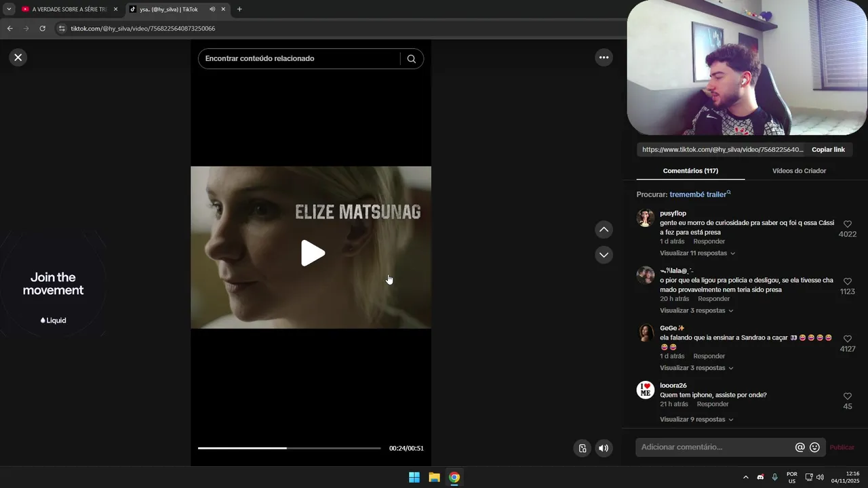Close the TikTok video viewer
868x488 pixels.
pos(18,58)
